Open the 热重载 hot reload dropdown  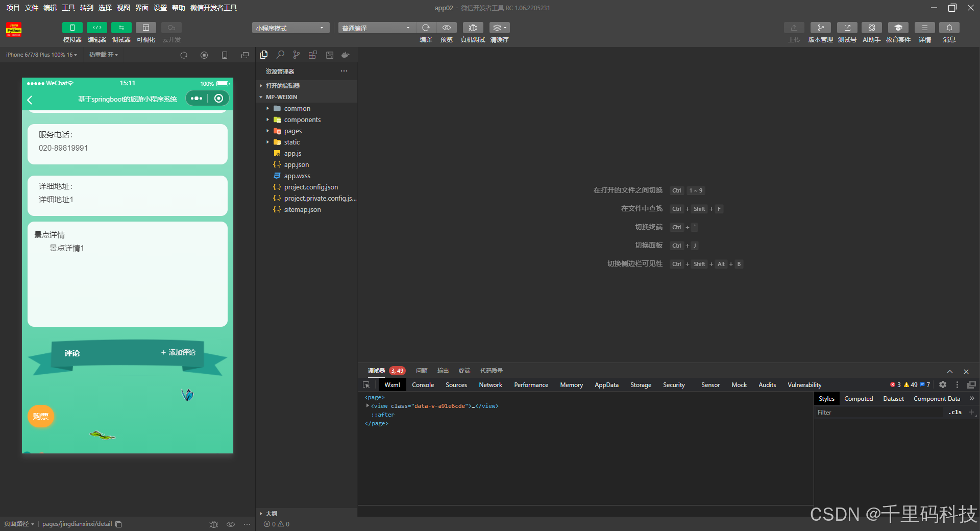click(104, 55)
